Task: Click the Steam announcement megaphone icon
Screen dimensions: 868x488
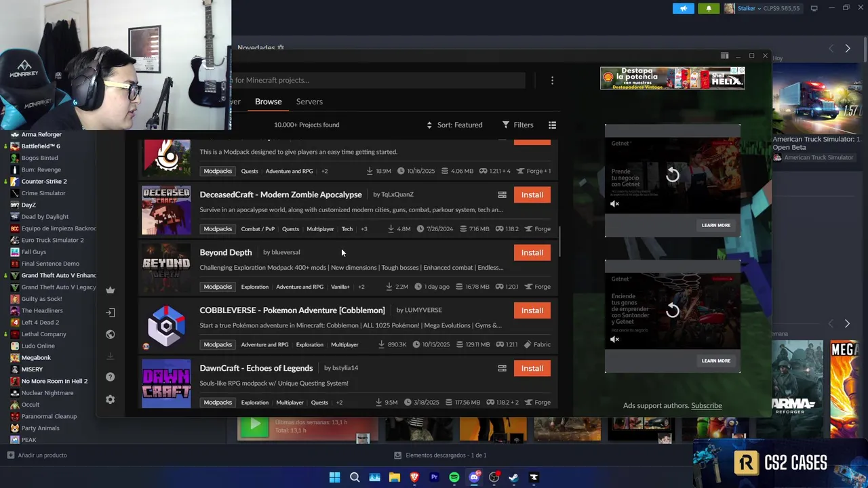Action: tap(684, 8)
